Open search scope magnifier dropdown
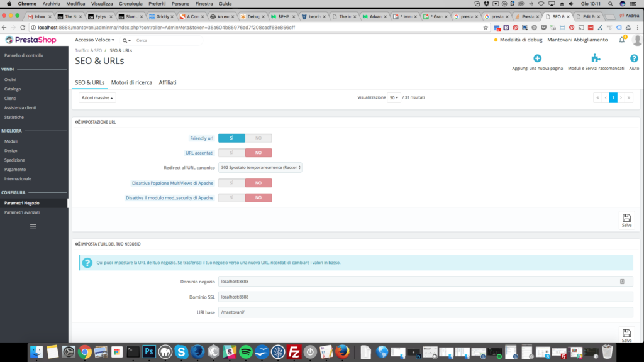644x362 pixels. [126, 40]
